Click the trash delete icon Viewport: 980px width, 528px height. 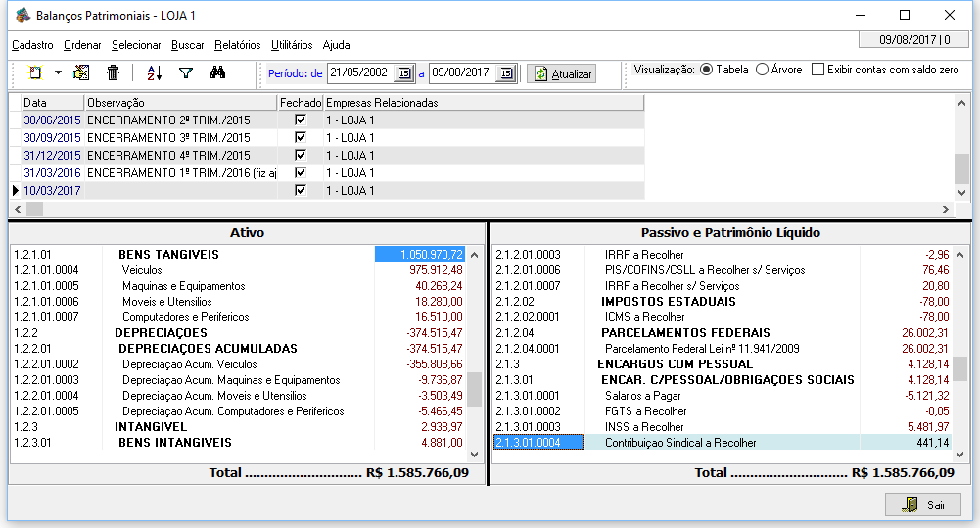click(113, 73)
